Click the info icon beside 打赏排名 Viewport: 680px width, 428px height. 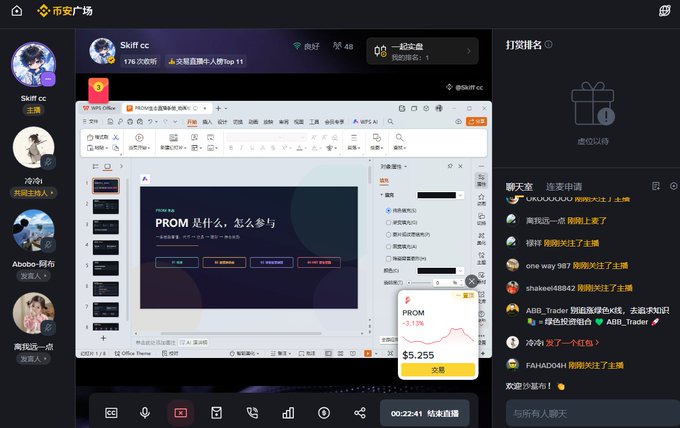549,44
